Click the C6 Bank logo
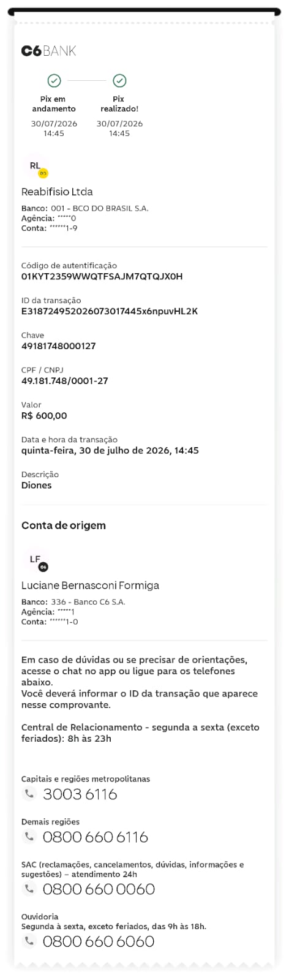 pos(48,51)
